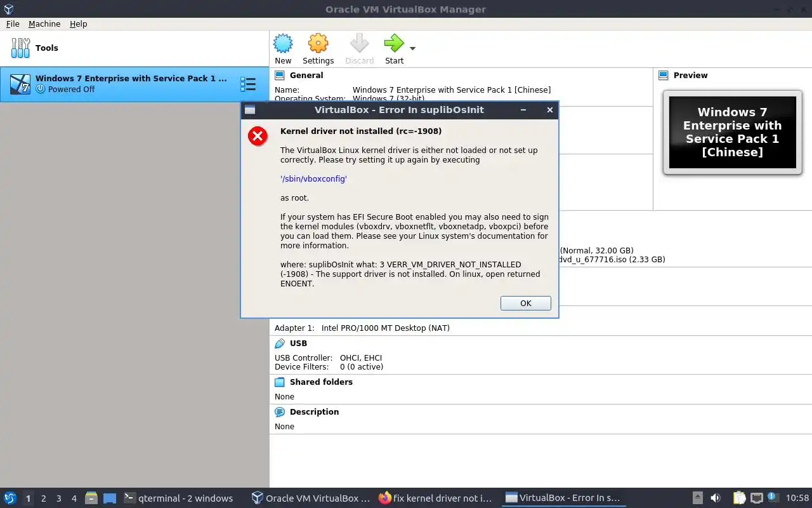Select the Tools entry in sidebar
812x508 pixels.
[134, 48]
